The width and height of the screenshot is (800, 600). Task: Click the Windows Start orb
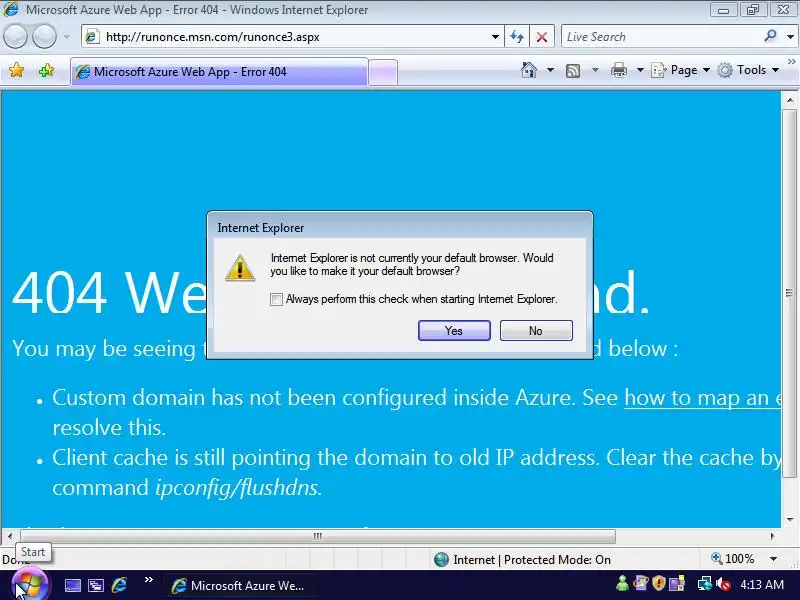pos(29,585)
